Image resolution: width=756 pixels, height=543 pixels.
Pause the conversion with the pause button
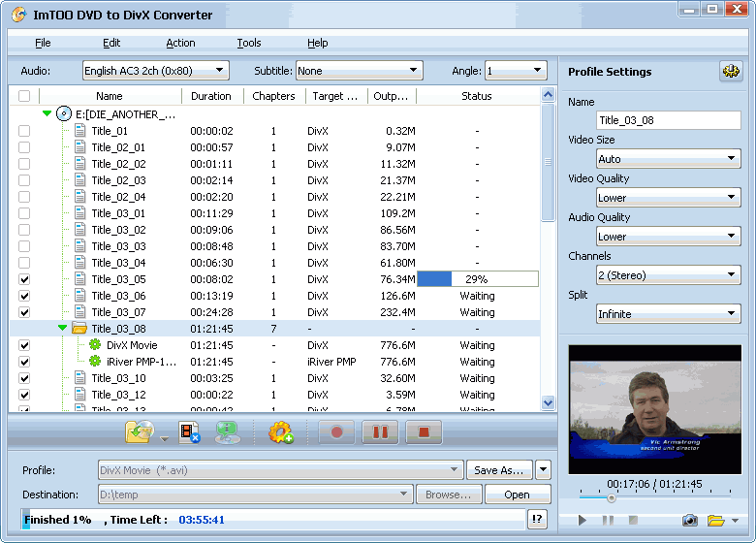[380, 432]
